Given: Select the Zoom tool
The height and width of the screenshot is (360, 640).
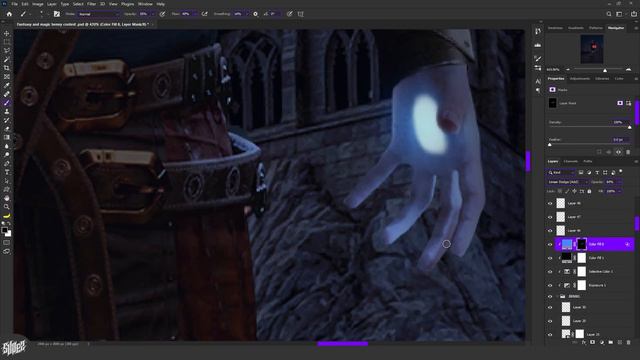Looking at the screenshot, I should pos(7,207).
